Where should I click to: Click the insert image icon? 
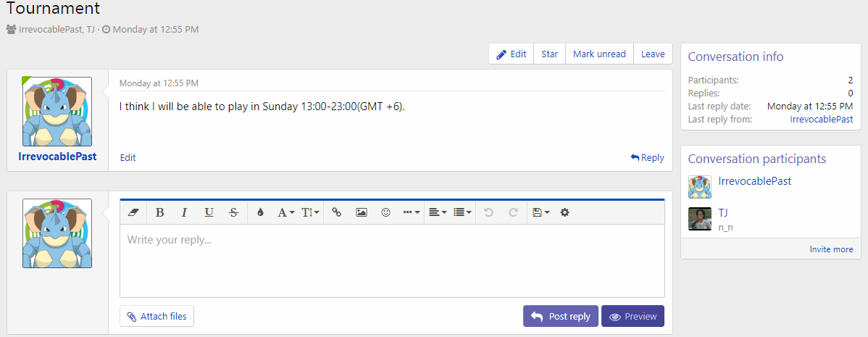(x=362, y=212)
